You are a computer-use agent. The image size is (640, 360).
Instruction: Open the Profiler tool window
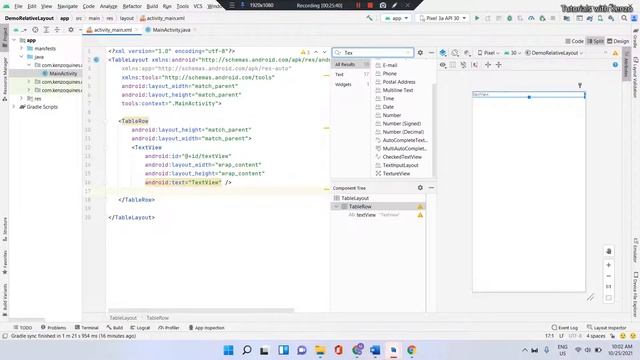tap(169, 328)
